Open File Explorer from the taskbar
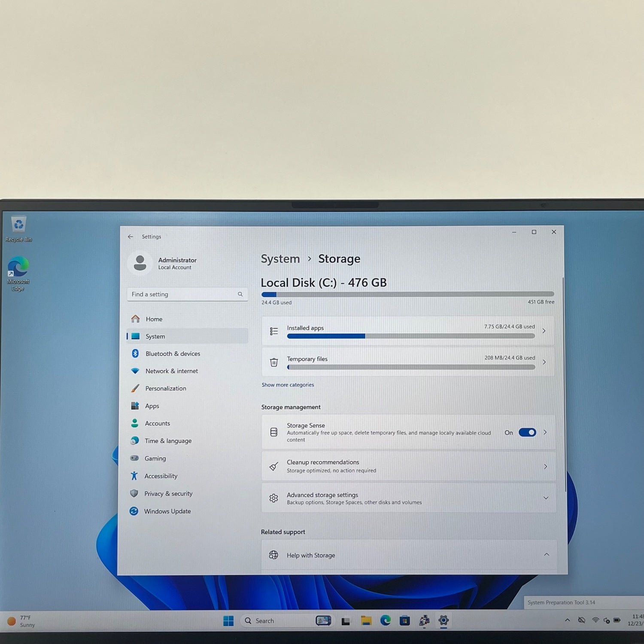This screenshot has width=644, height=644. pyautogui.click(x=366, y=621)
